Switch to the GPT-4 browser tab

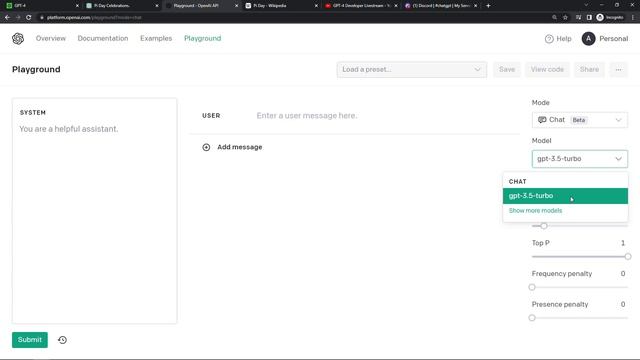41,6
